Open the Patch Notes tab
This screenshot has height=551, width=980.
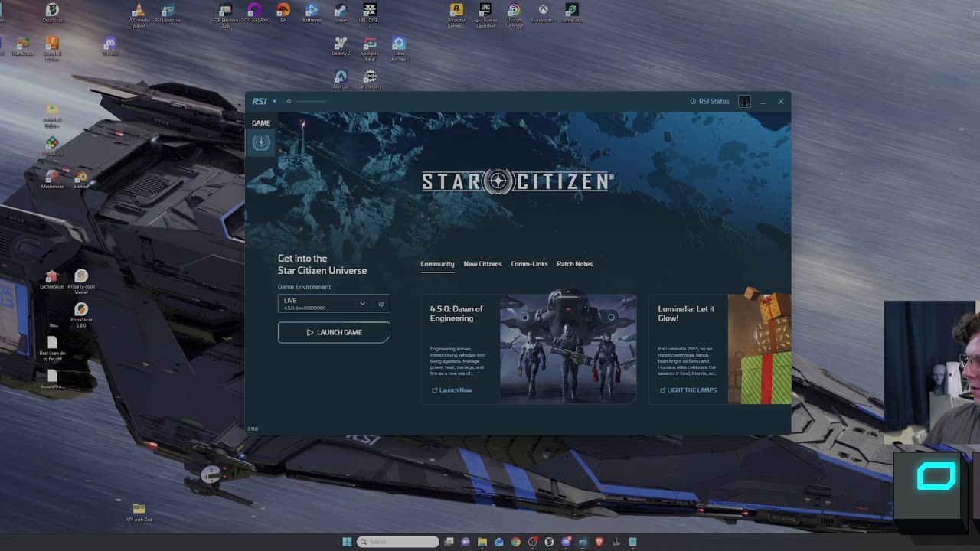574,264
